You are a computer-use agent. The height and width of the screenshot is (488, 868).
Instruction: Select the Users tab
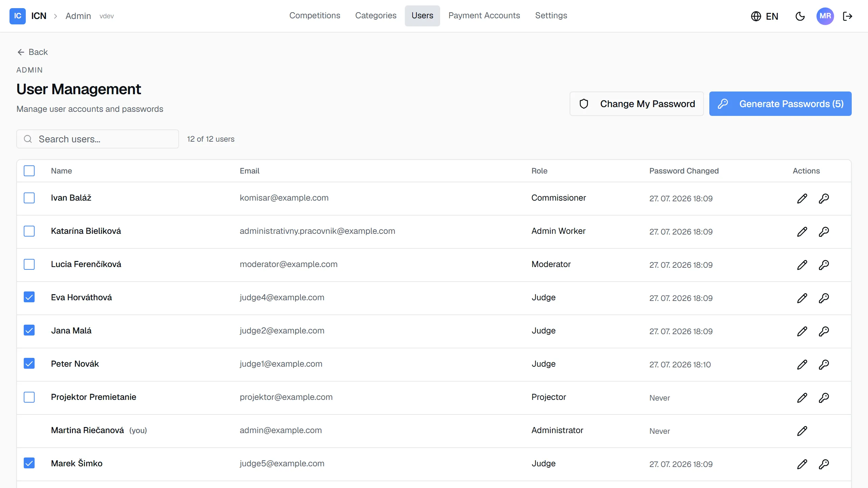coord(422,16)
